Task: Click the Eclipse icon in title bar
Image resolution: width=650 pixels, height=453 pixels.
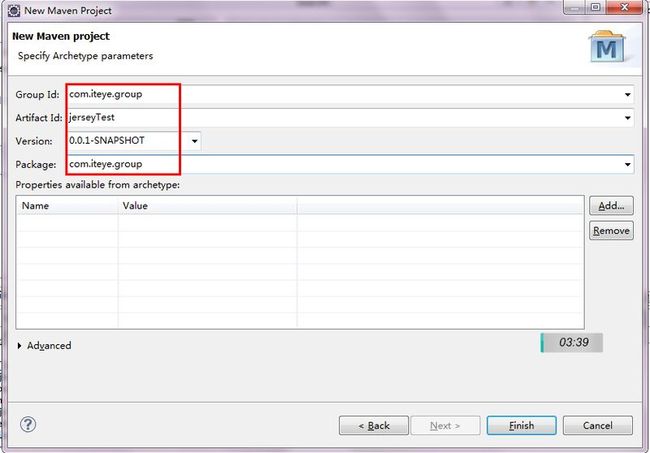Action: click(14, 11)
